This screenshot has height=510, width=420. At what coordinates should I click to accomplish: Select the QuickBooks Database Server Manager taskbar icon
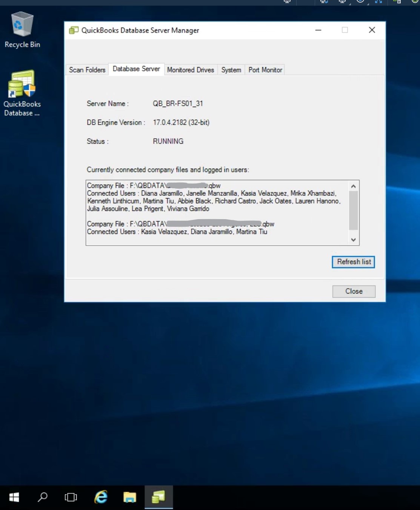pos(158,497)
